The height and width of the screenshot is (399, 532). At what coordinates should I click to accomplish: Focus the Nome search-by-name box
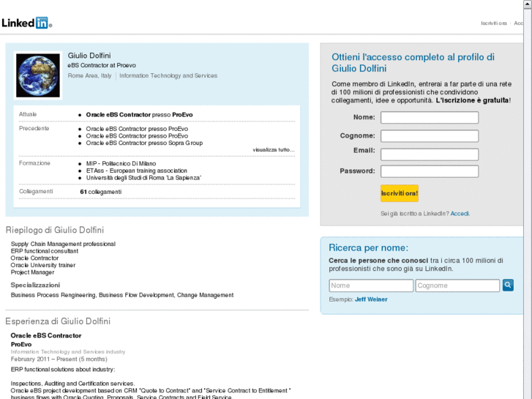pyautogui.click(x=371, y=286)
